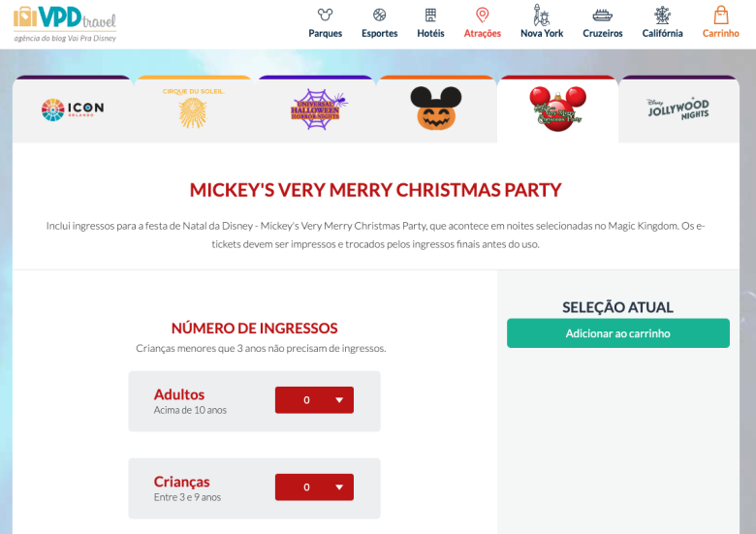756x534 pixels.
Task: Go to Esportes via the basketball icon
Action: pyautogui.click(x=379, y=15)
